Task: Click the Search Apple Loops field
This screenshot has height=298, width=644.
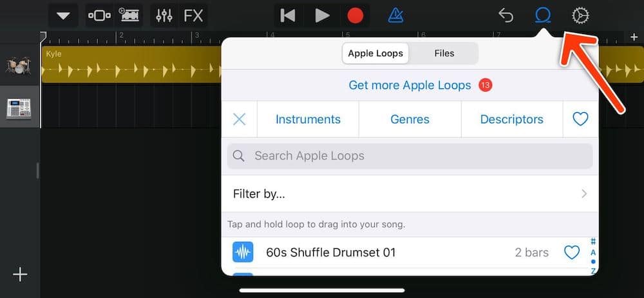Action: 410,156
